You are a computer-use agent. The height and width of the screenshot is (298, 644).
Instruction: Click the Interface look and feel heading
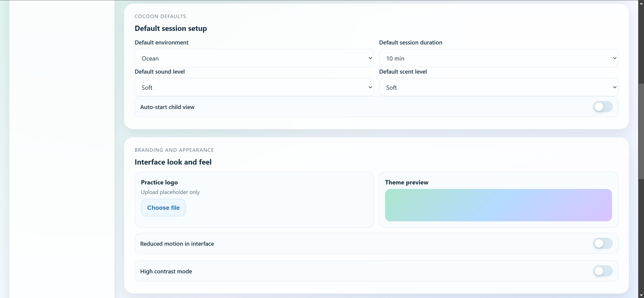(173, 162)
